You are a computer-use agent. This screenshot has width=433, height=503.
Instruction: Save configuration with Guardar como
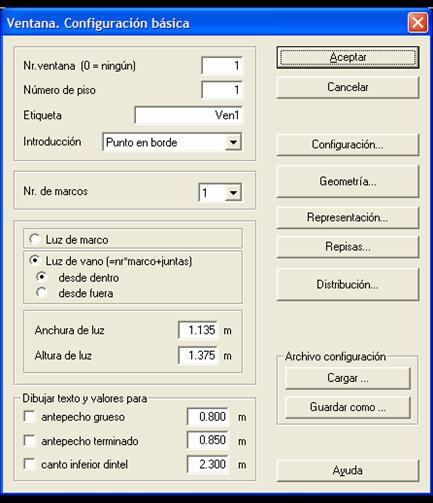[347, 407]
